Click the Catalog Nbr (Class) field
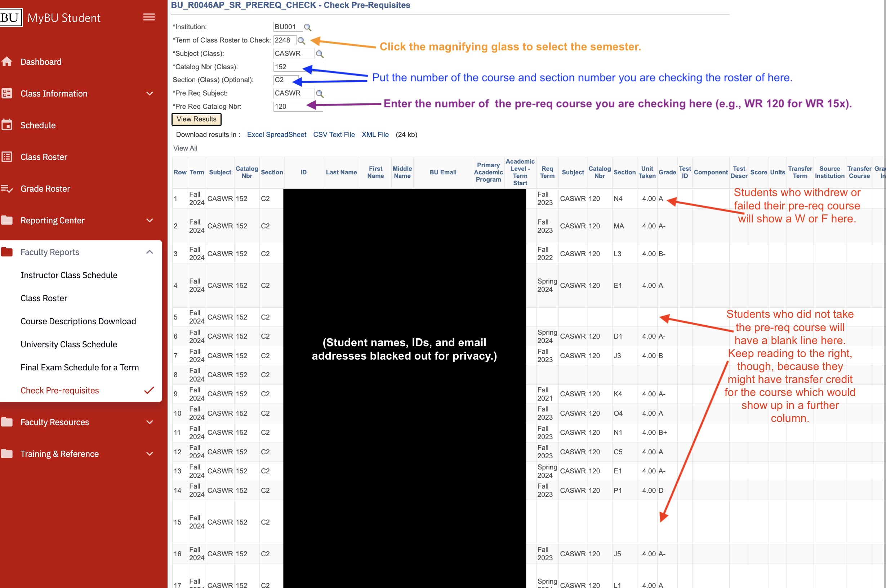Image resolution: width=886 pixels, height=588 pixels. 298,67
